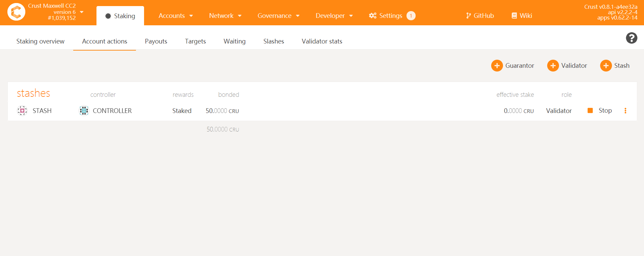Viewport: 644px width, 256px height.
Task: Open the Validator stats tab
Action: tap(322, 41)
